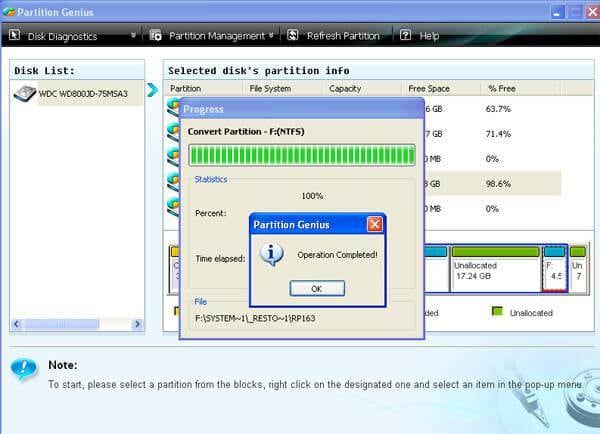Click the % Free column header
600x434 pixels.
coord(521,88)
